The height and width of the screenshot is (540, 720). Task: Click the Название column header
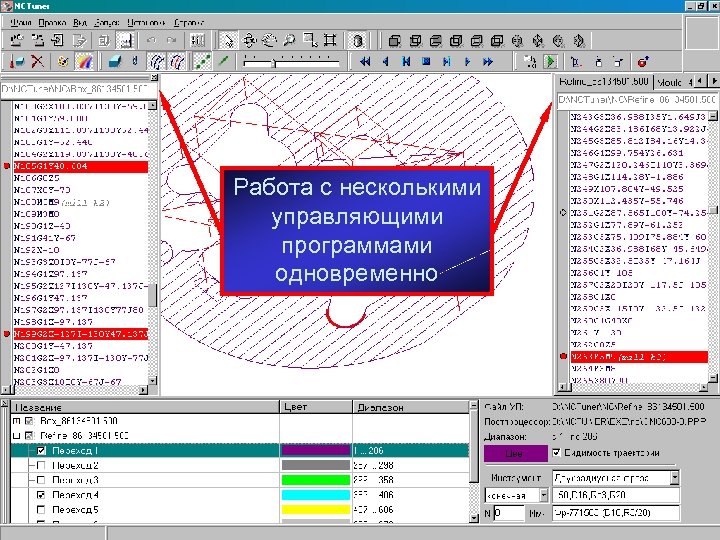point(145,407)
